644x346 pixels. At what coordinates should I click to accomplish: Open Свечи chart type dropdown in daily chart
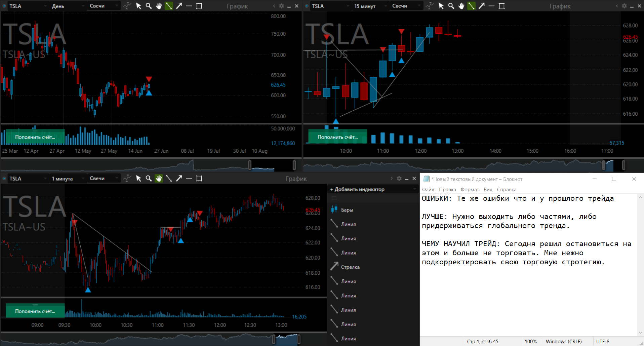point(104,6)
